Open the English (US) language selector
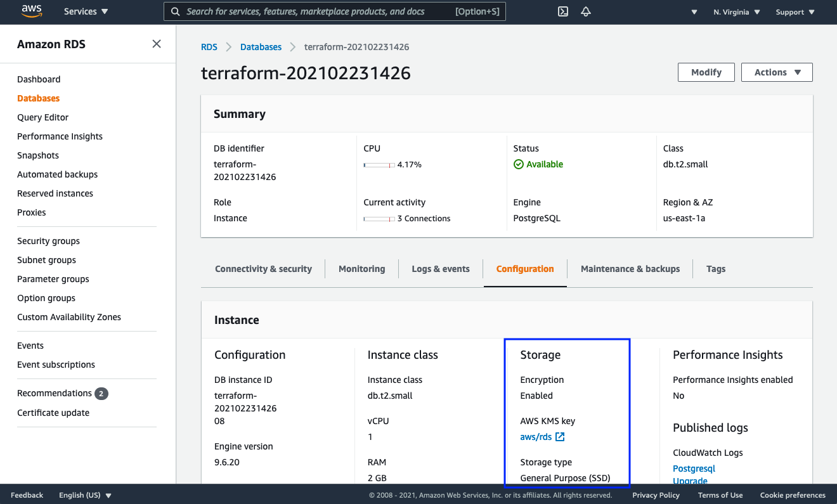 [85, 495]
